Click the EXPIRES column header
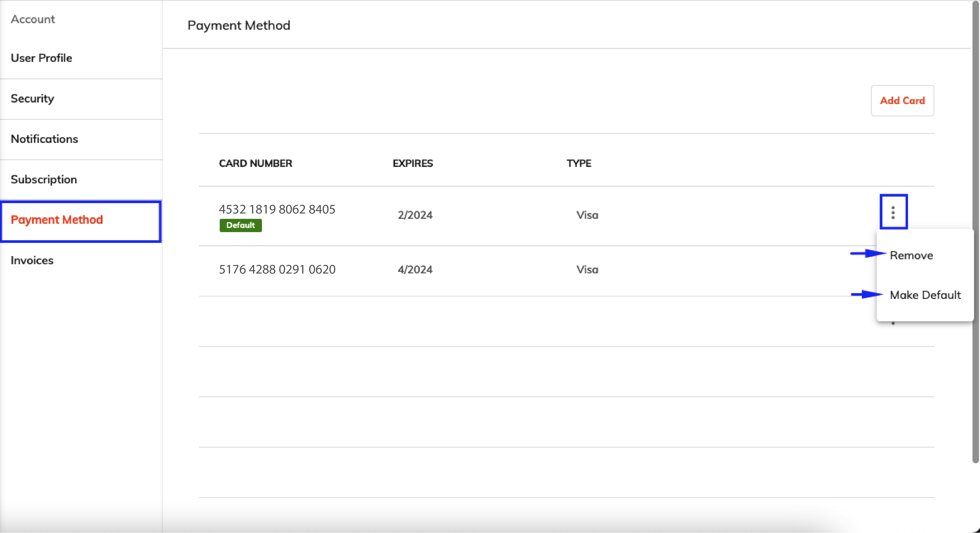The image size is (980, 533). (x=413, y=164)
